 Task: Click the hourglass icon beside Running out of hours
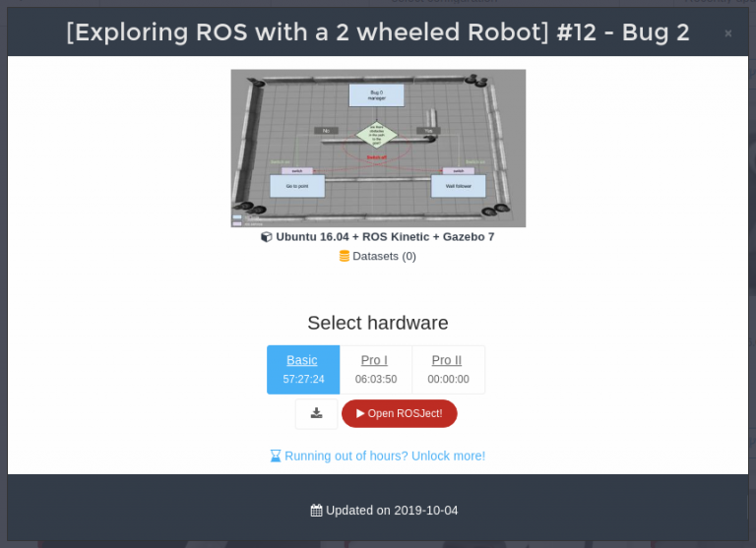click(x=276, y=456)
